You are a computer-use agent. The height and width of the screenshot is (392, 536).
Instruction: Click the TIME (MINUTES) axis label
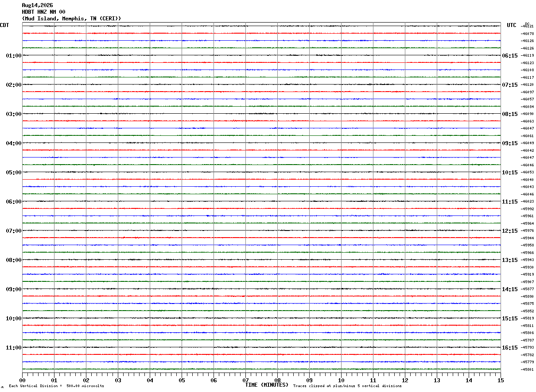pyautogui.click(x=267, y=385)
